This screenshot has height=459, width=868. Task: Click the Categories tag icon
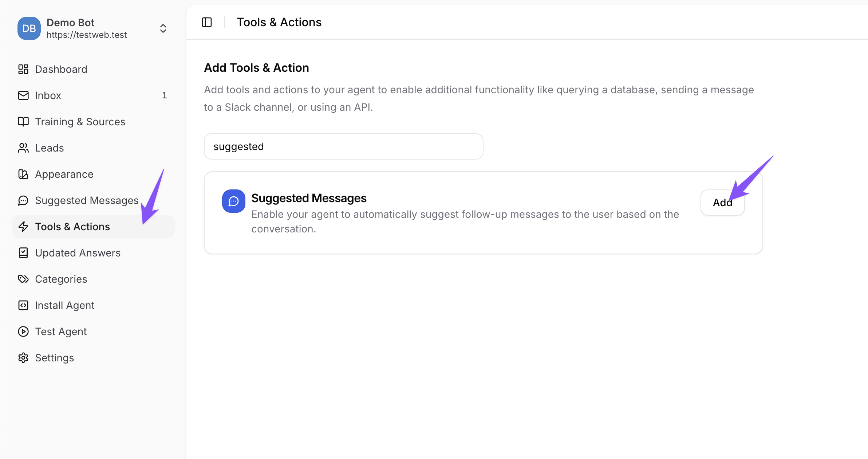coord(23,279)
